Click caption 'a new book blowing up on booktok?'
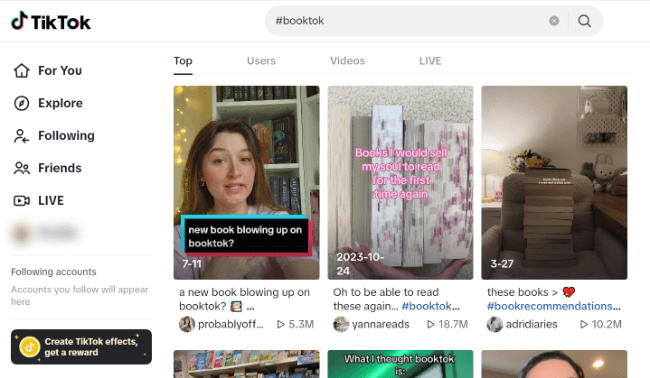Viewport: 650px width, 378px height. [x=245, y=299]
